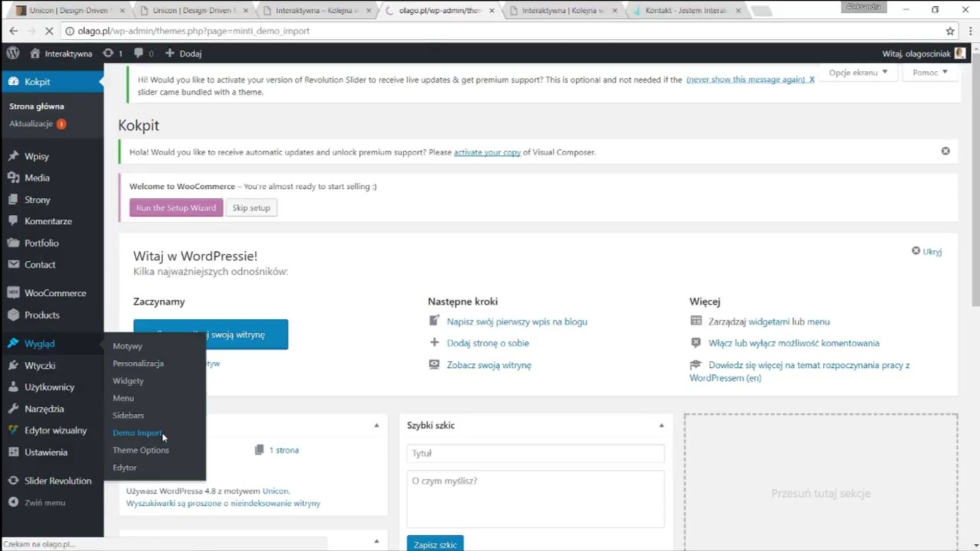
Task: Open Strona główna under Kokpit
Action: 37,106
